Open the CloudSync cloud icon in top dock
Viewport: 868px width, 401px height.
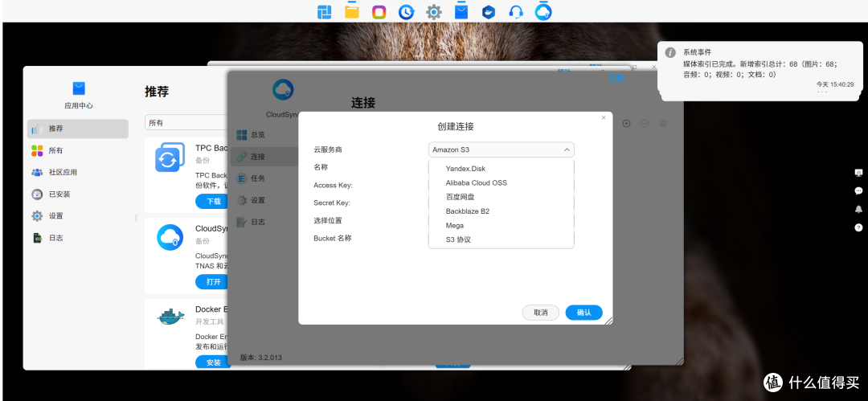coord(543,11)
